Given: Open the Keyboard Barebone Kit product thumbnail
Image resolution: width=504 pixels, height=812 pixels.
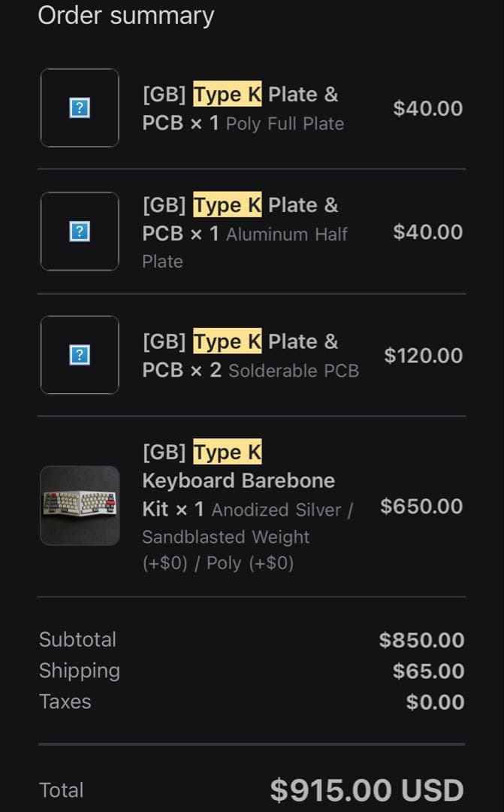Looking at the screenshot, I should (80, 505).
